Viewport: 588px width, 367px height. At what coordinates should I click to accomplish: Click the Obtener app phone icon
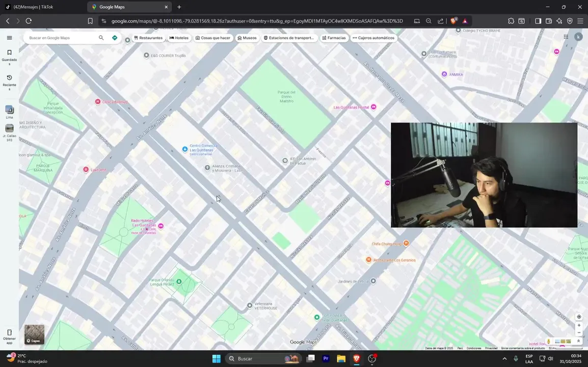(9, 332)
